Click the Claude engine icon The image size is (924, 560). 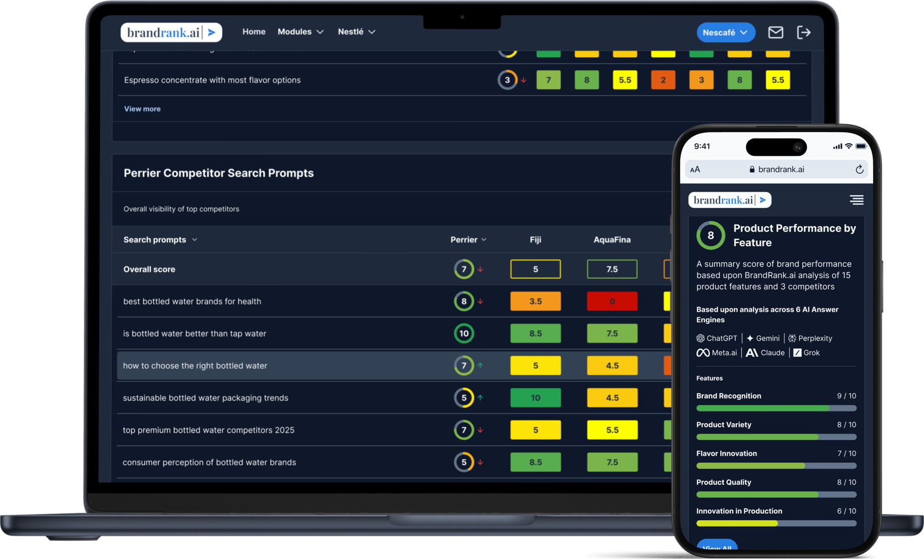pyautogui.click(x=752, y=353)
